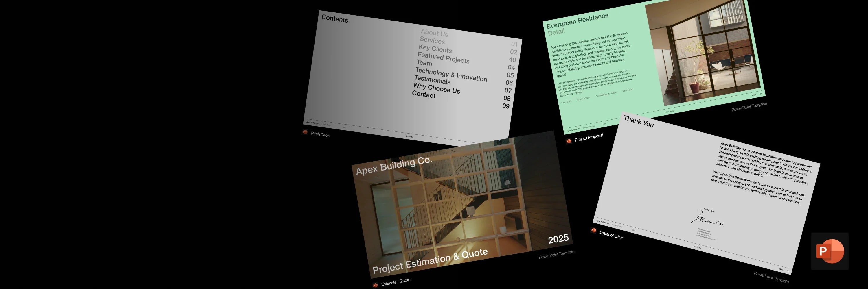Select "Testimonials" from the contents list
This screenshot has width=868, height=289.
click(433, 82)
